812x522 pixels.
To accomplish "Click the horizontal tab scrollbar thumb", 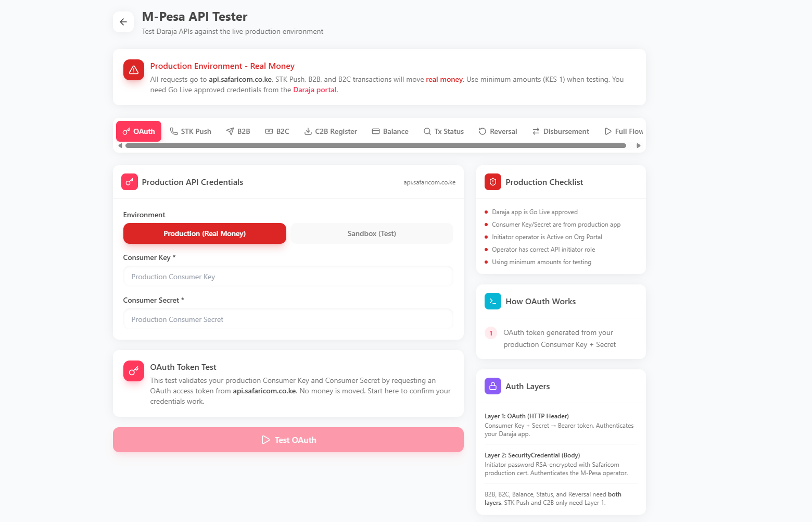I will [x=375, y=146].
